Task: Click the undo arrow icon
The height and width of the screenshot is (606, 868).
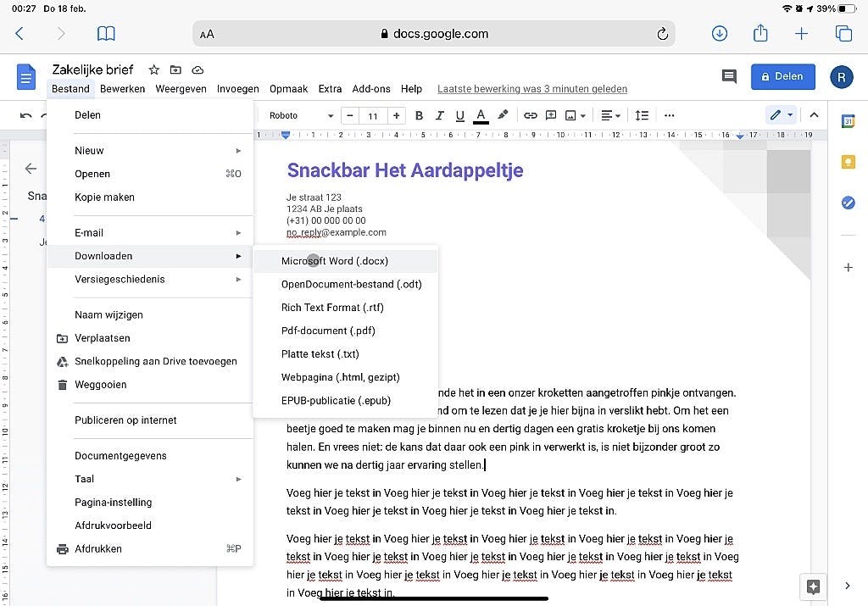Action: tap(26, 115)
